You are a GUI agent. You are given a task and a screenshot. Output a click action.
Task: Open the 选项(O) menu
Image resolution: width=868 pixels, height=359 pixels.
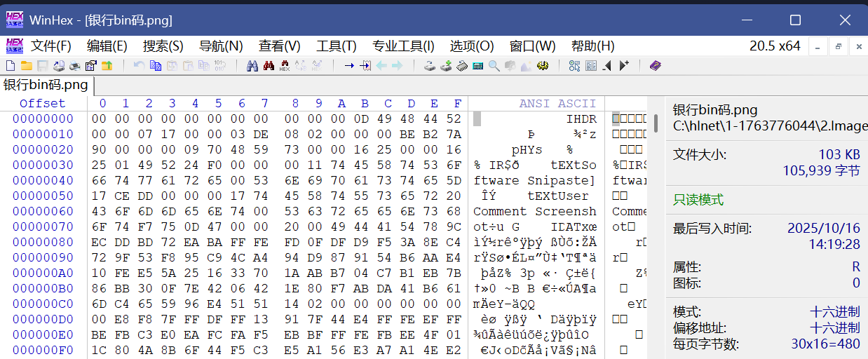472,46
